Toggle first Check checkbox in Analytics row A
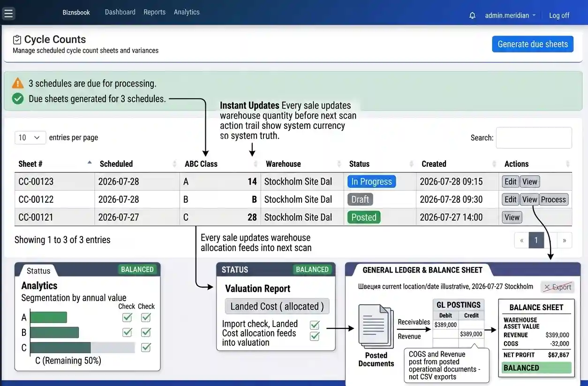The image size is (588, 386). pyautogui.click(x=127, y=318)
